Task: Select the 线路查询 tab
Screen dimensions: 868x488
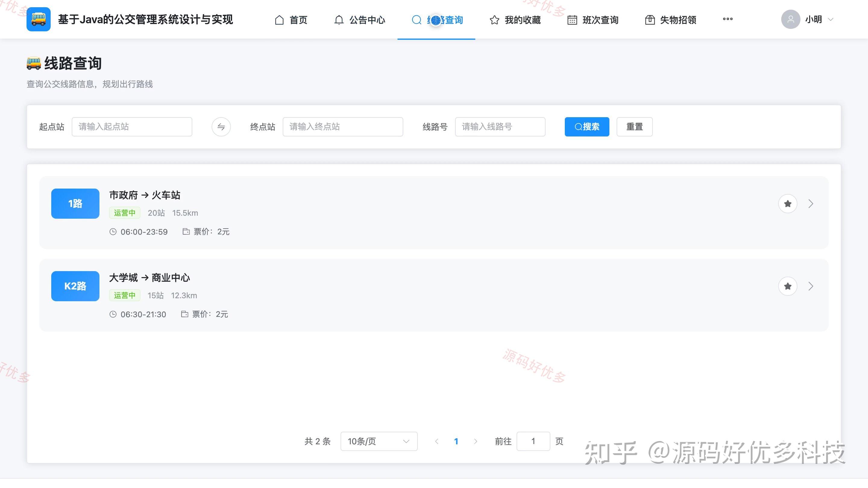Action: coord(437,20)
